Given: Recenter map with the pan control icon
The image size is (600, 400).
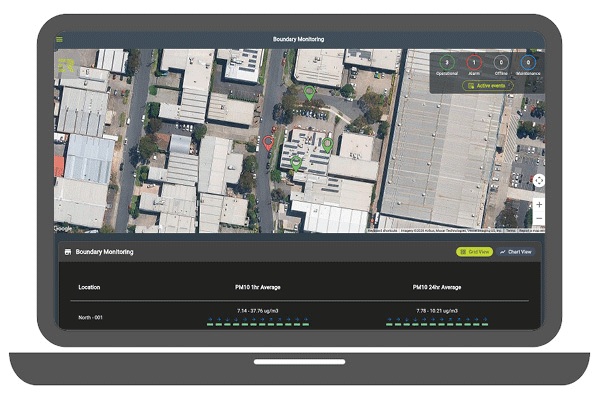Looking at the screenshot, I should (538, 180).
